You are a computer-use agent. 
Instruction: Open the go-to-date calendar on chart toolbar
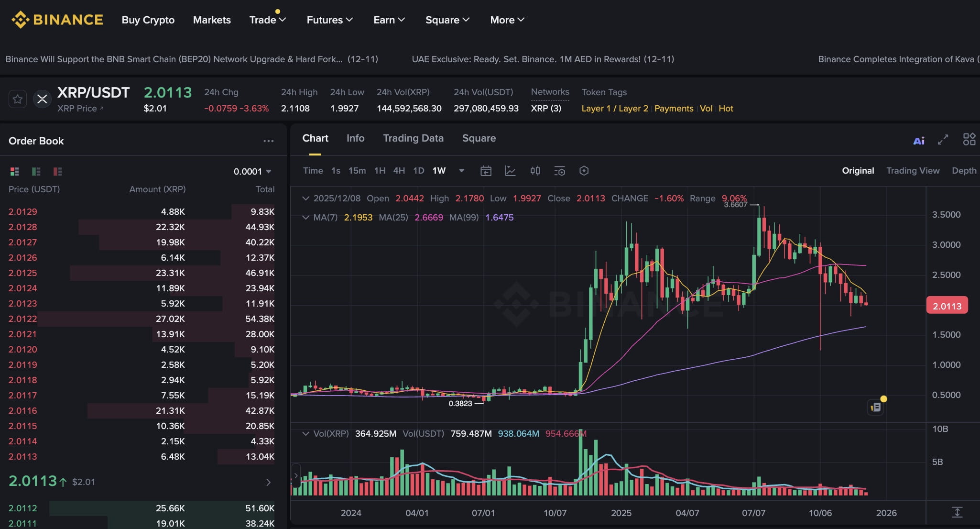[486, 171]
